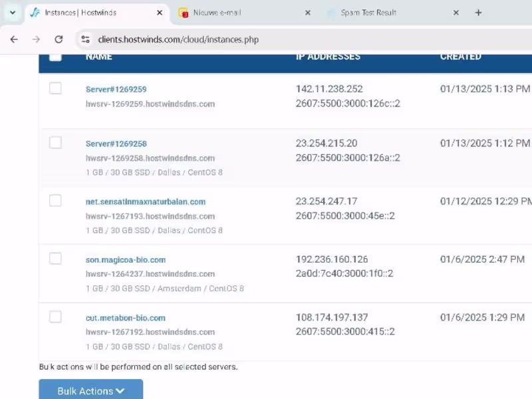Click spec line under hwsrv-1267193.hostwindsdns.com
Viewport: 532px width, 399px height.
pyautogui.click(x=154, y=230)
